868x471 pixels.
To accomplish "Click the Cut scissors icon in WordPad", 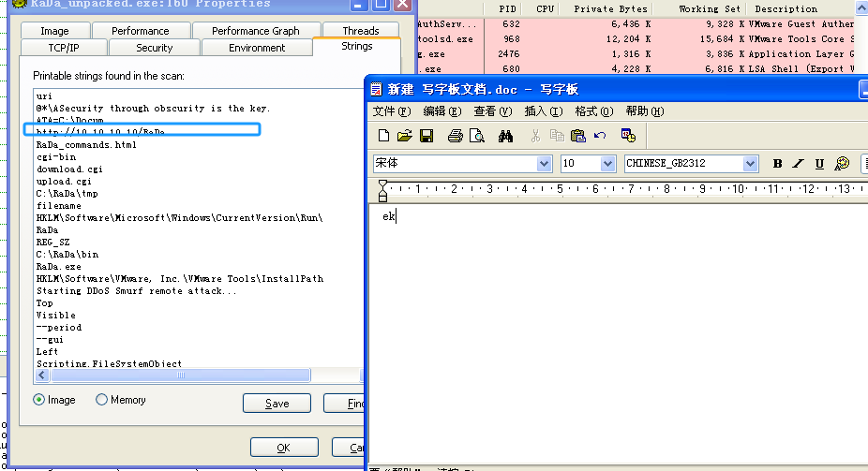I will point(535,136).
